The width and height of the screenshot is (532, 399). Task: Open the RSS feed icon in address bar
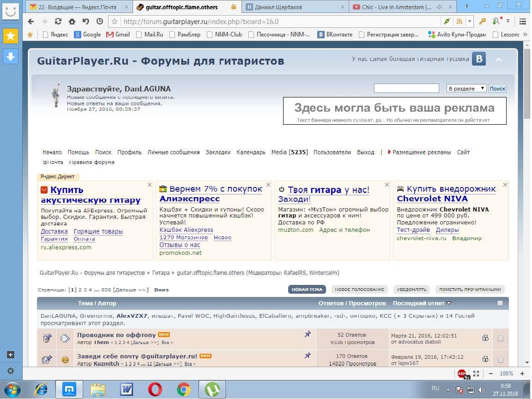459,21
